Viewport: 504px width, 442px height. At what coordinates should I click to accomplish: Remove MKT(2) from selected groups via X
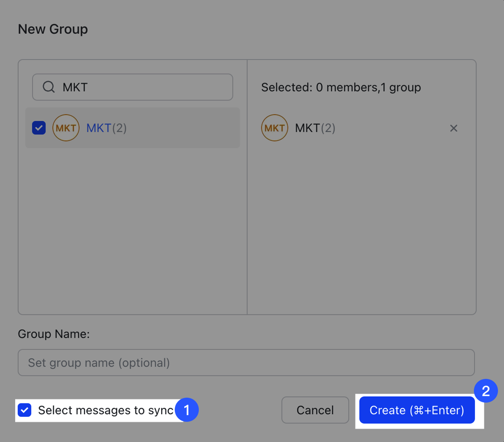click(454, 128)
